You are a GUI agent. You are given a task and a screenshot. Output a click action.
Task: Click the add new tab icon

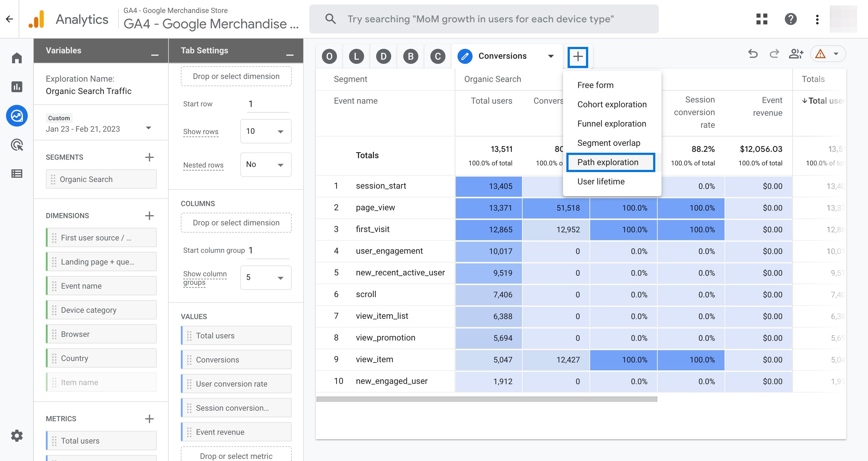[x=577, y=56]
